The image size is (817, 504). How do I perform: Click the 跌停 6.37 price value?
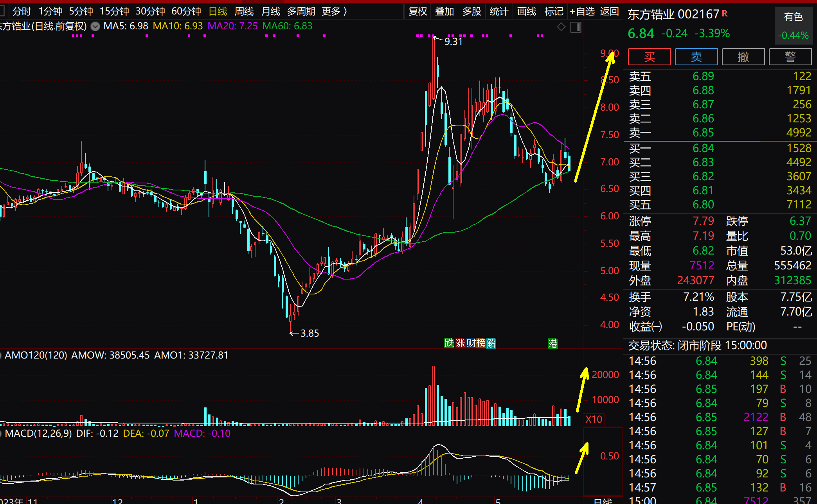800,221
